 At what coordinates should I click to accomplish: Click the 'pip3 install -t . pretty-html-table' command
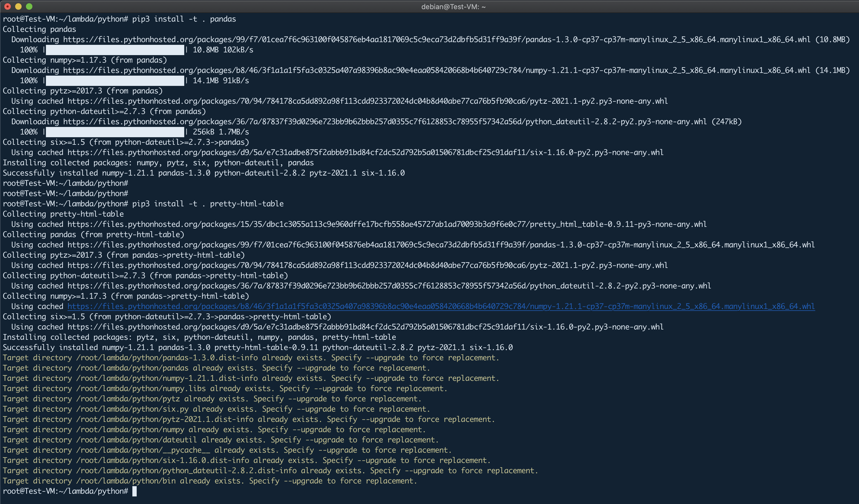click(207, 204)
